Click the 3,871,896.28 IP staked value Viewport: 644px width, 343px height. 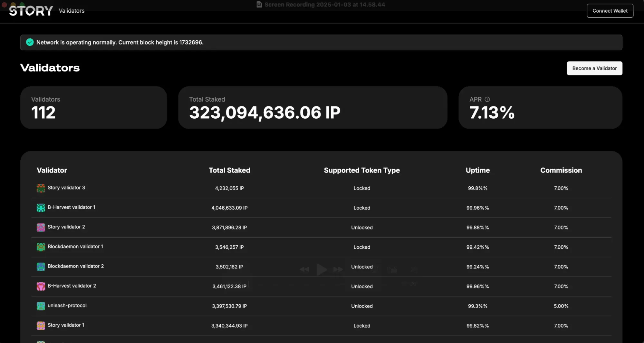tap(229, 228)
